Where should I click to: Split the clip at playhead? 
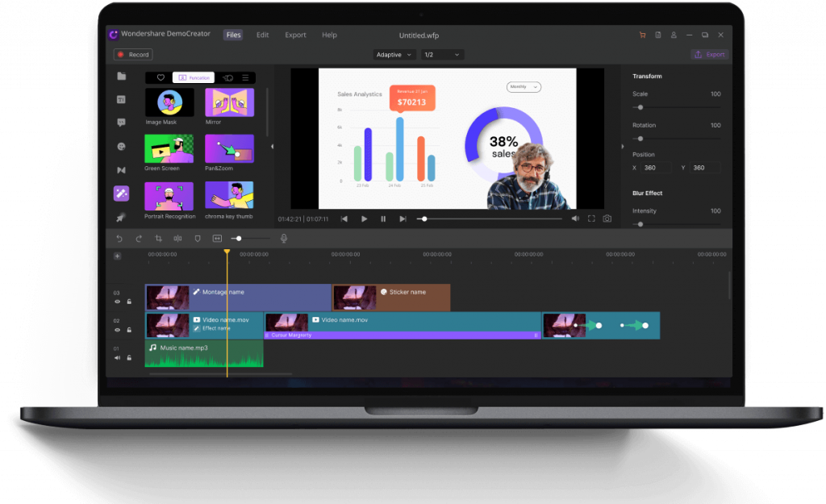tap(177, 239)
